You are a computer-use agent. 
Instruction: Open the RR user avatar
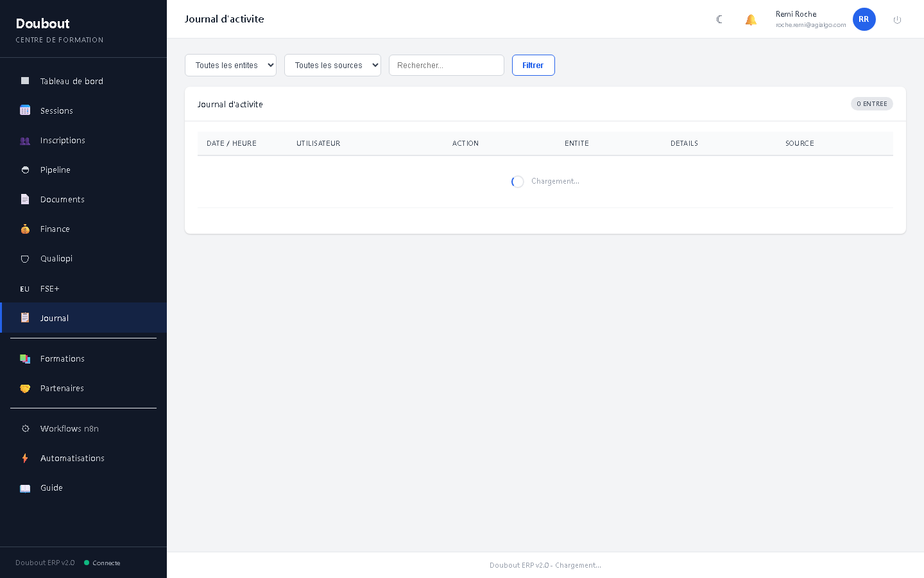pyautogui.click(x=864, y=19)
